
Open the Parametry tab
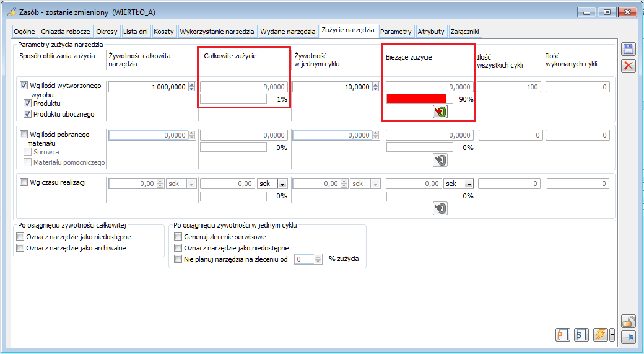point(396,32)
